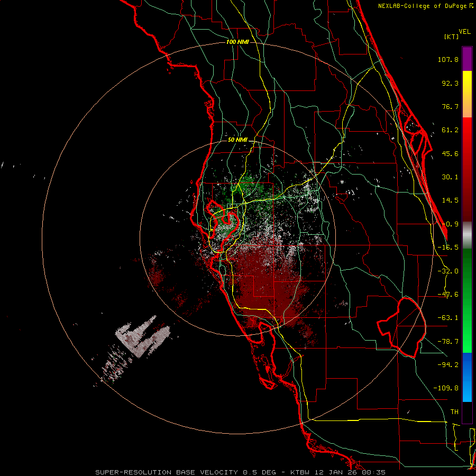The image size is (476, 476).
Task: Click the VEL legend title
Action: point(464,32)
